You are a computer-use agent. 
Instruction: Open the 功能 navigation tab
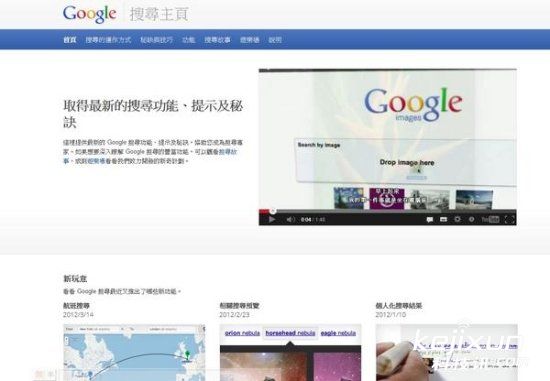click(x=188, y=40)
